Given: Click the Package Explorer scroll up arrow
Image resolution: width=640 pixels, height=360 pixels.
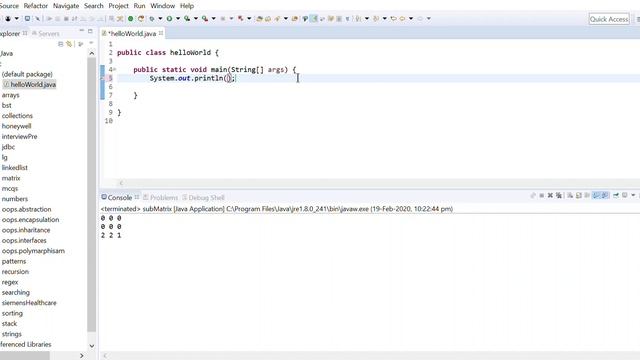Looking at the screenshot, I should 91,53.
